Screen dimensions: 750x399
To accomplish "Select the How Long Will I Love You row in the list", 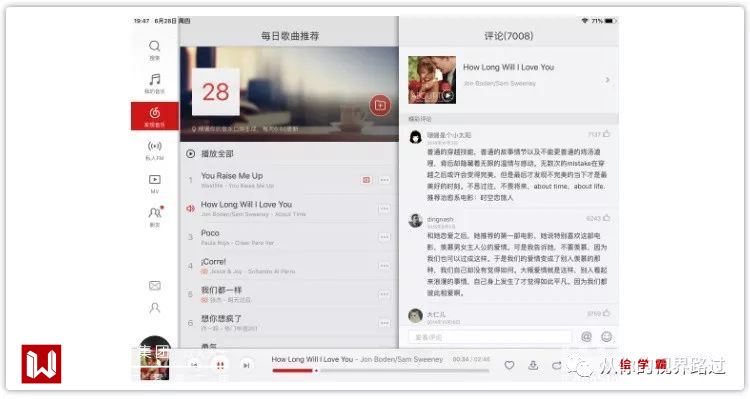I will [x=289, y=209].
